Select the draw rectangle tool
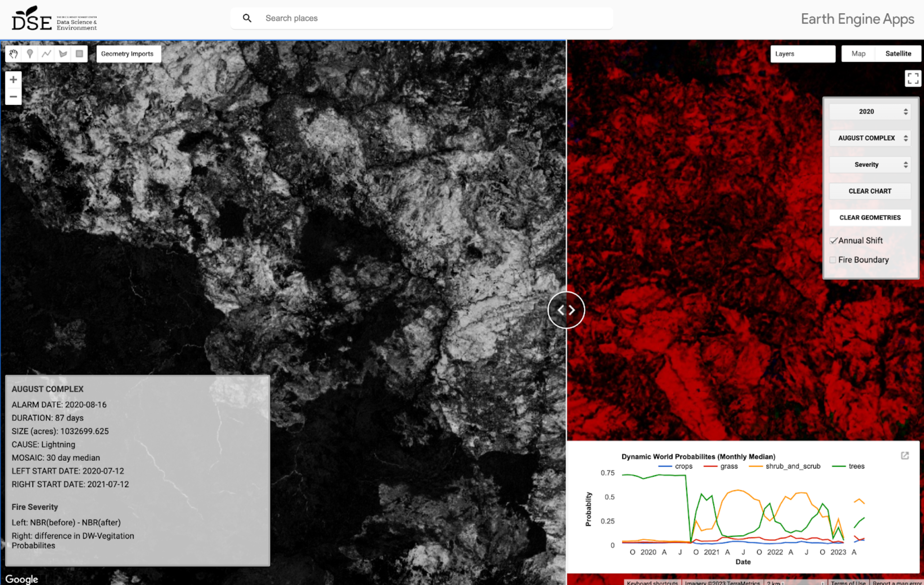Image resolution: width=924 pixels, height=585 pixels. [x=80, y=54]
